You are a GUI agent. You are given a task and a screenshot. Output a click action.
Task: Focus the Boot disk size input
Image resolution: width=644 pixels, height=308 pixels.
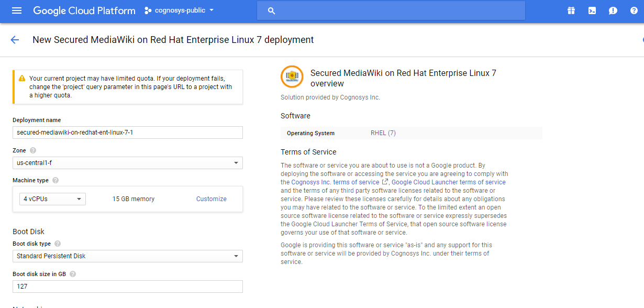coord(128,287)
